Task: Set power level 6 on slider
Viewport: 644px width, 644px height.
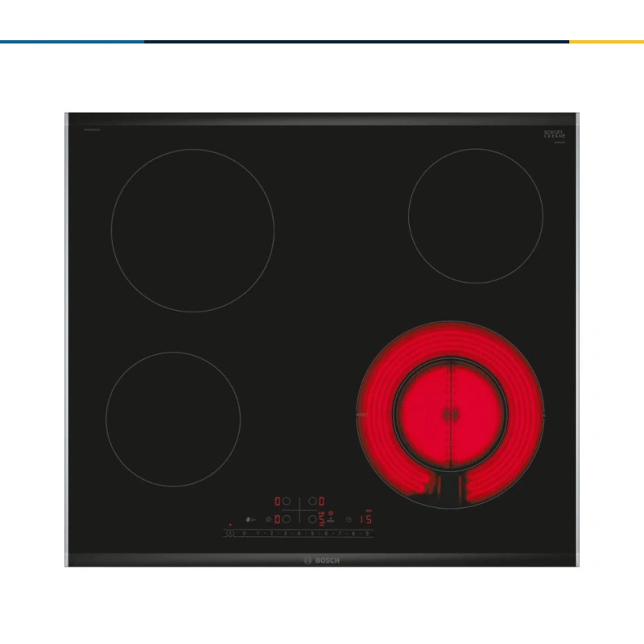Action: point(326,533)
